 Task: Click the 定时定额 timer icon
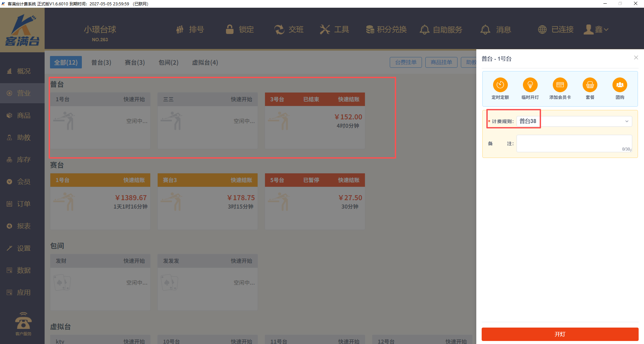pyautogui.click(x=500, y=85)
